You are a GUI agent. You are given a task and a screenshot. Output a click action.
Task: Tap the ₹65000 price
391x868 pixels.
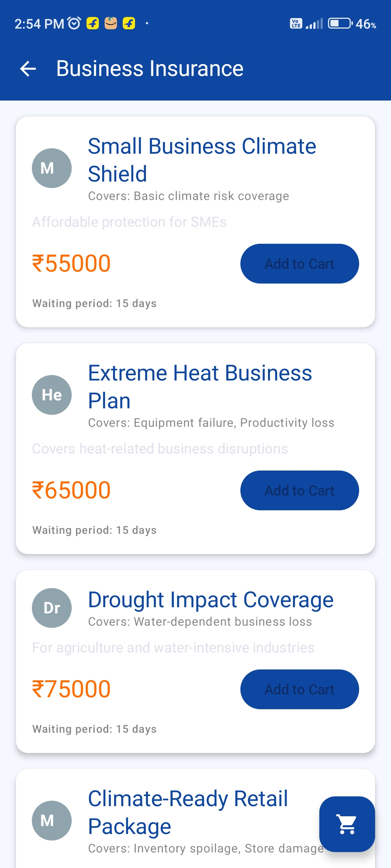click(71, 490)
